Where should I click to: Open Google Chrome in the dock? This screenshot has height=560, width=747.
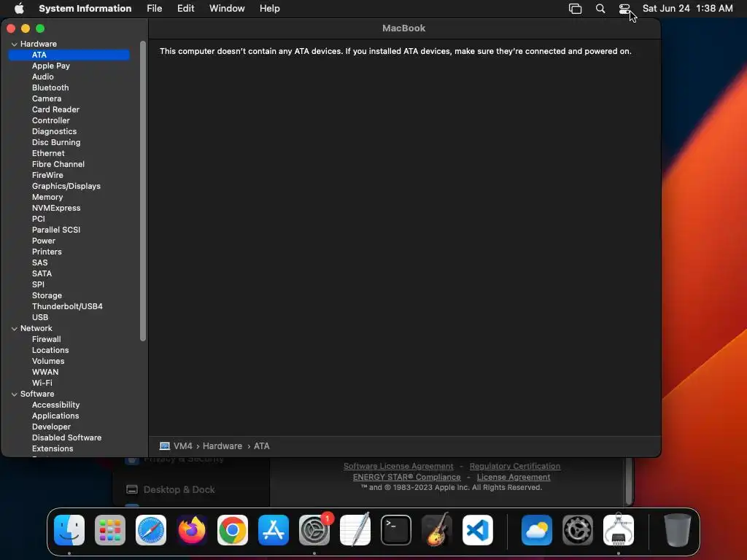(233, 530)
